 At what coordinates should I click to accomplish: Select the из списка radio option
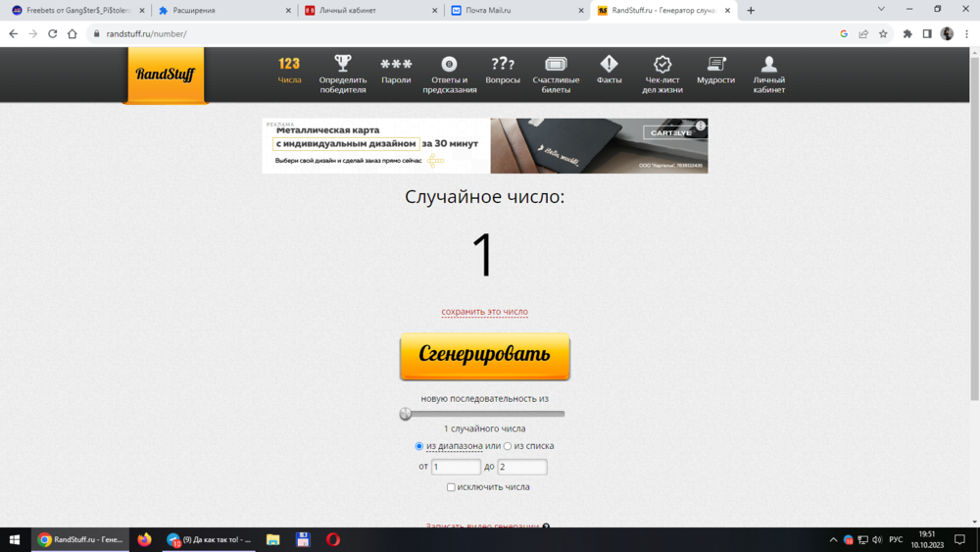(508, 446)
